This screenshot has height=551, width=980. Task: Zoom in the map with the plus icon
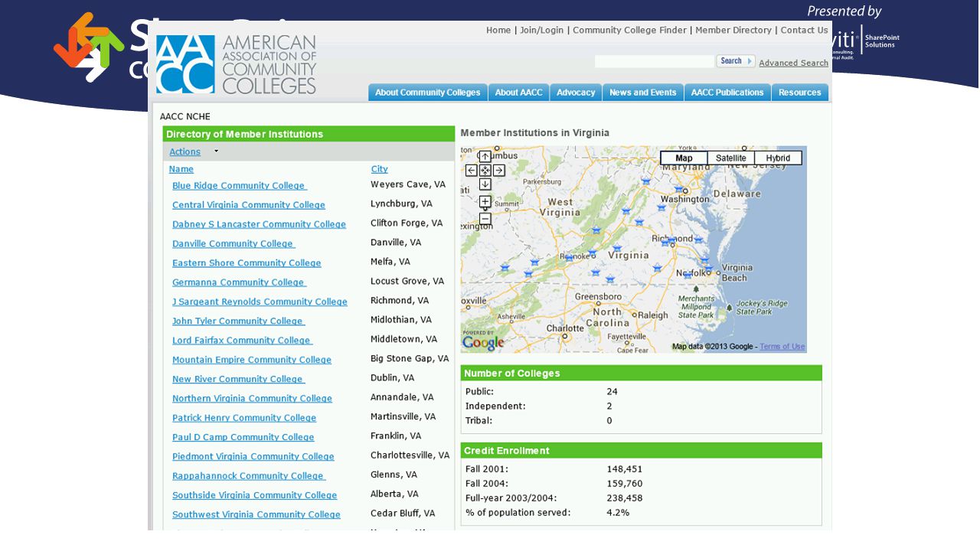click(x=485, y=202)
